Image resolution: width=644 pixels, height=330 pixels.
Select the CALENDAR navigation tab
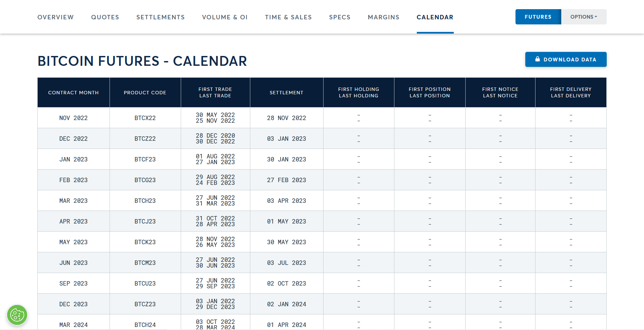435,17
